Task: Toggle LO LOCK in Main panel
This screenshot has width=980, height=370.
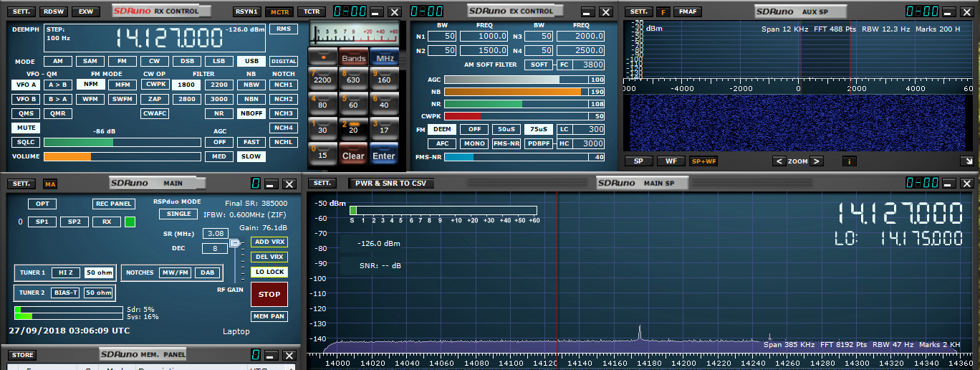Action: click(269, 272)
